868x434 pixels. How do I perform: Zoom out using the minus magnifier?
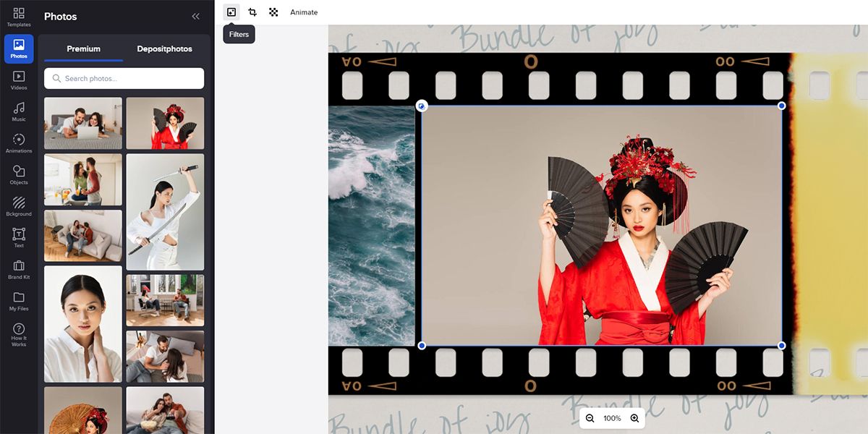point(590,418)
